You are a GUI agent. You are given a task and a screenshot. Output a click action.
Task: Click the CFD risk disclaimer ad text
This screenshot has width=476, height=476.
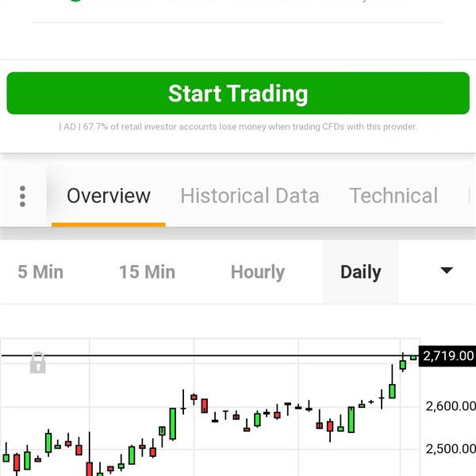point(238,127)
